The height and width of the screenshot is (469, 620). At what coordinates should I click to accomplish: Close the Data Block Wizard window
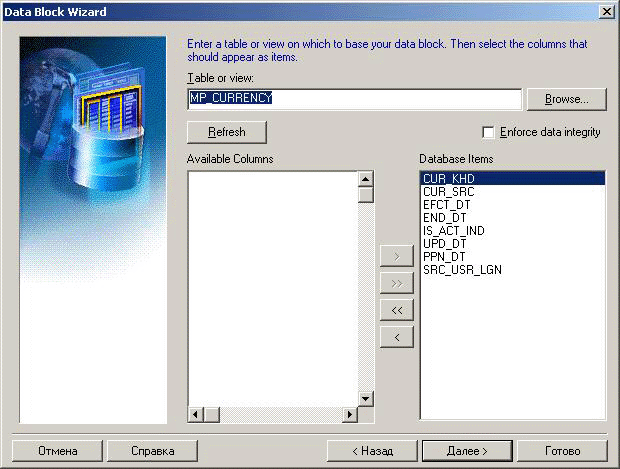point(605,11)
